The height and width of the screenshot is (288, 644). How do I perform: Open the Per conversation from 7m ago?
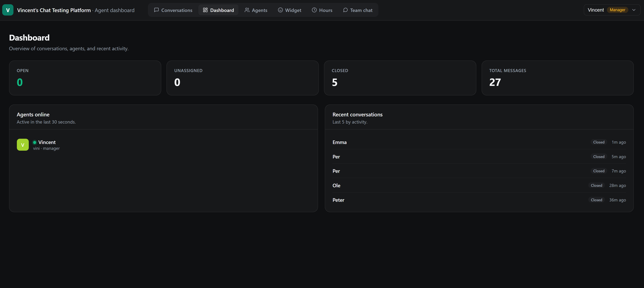tap(479, 171)
